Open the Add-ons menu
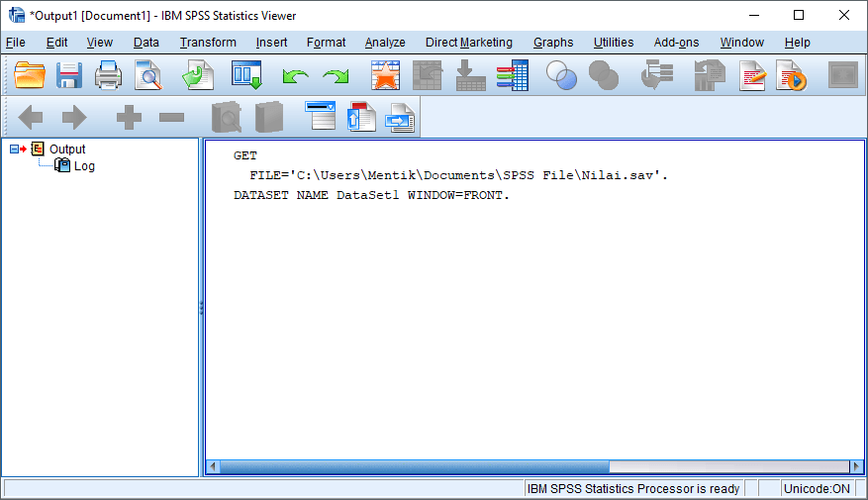 [676, 43]
